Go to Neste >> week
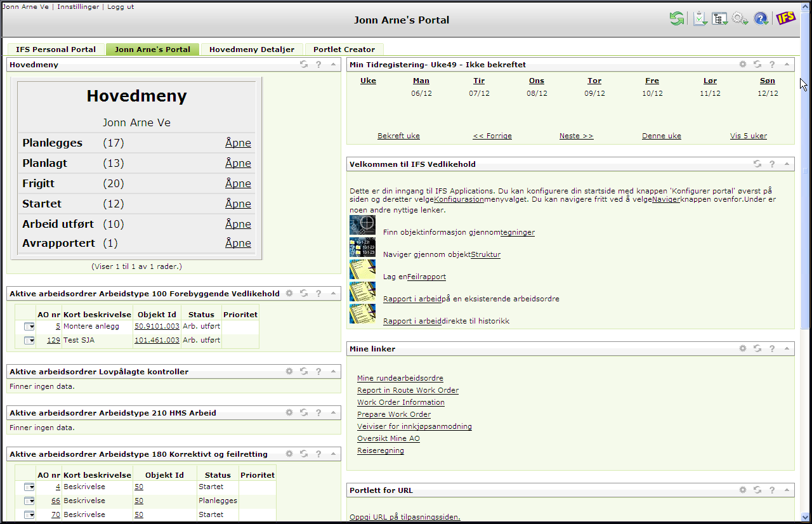 coord(577,136)
